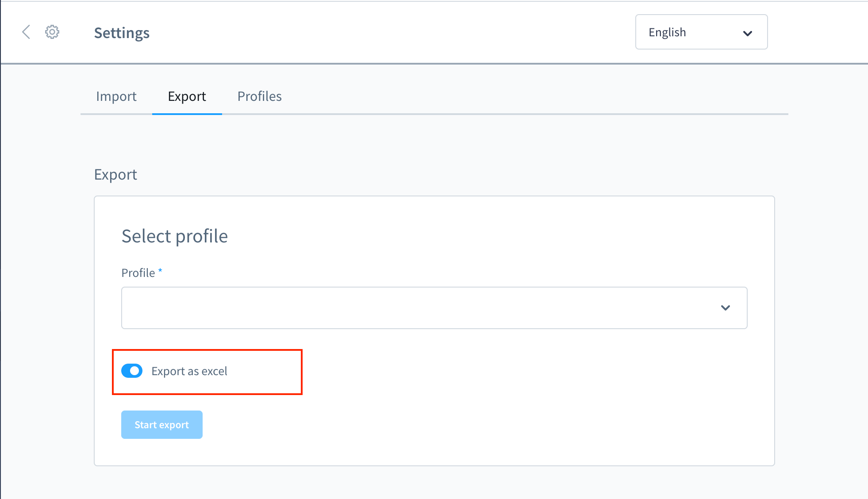Click the blue underline beneath the Export tab
The image size is (868, 499).
[187, 114]
